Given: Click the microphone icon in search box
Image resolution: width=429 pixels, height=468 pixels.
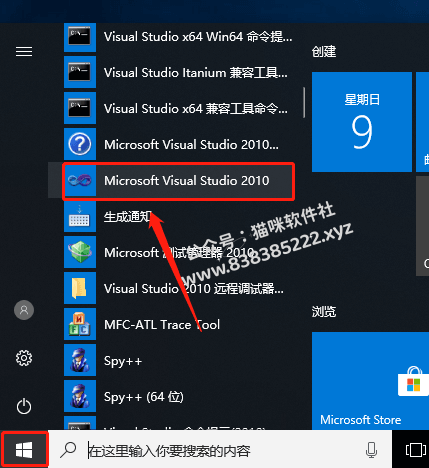Looking at the screenshot, I should [371, 450].
